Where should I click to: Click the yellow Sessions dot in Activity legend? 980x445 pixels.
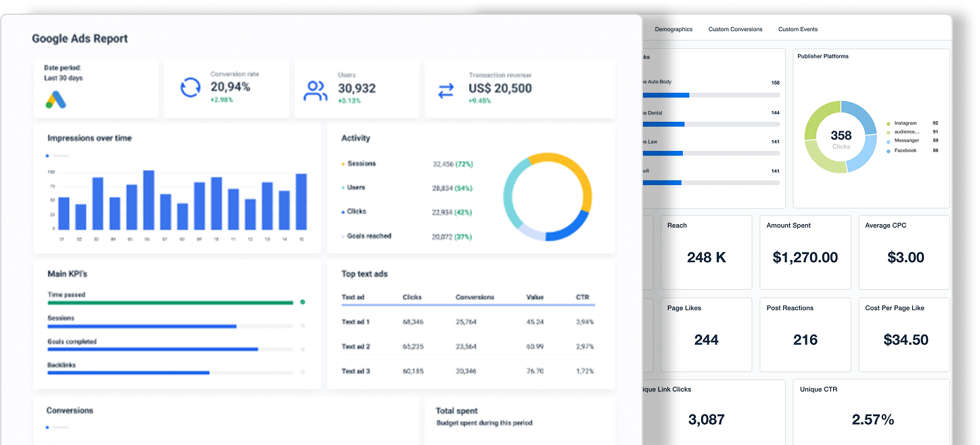pyautogui.click(x=343, y=164)
